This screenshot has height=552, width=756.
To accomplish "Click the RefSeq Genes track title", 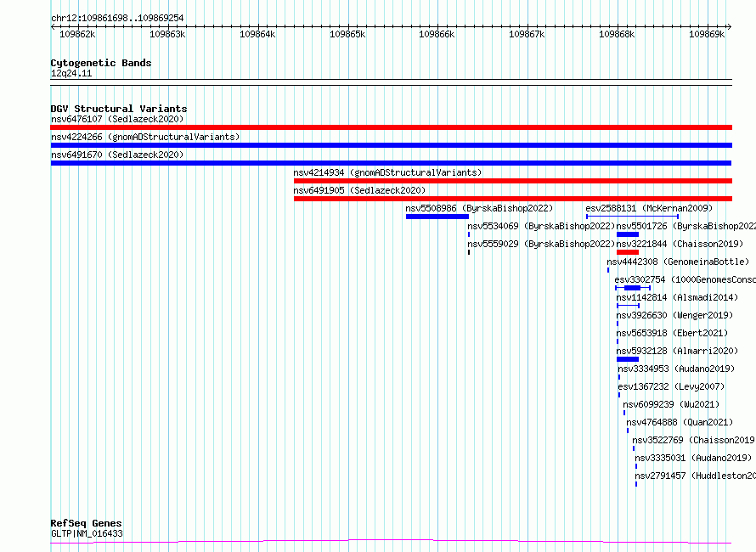I will (x=87, y=524).
